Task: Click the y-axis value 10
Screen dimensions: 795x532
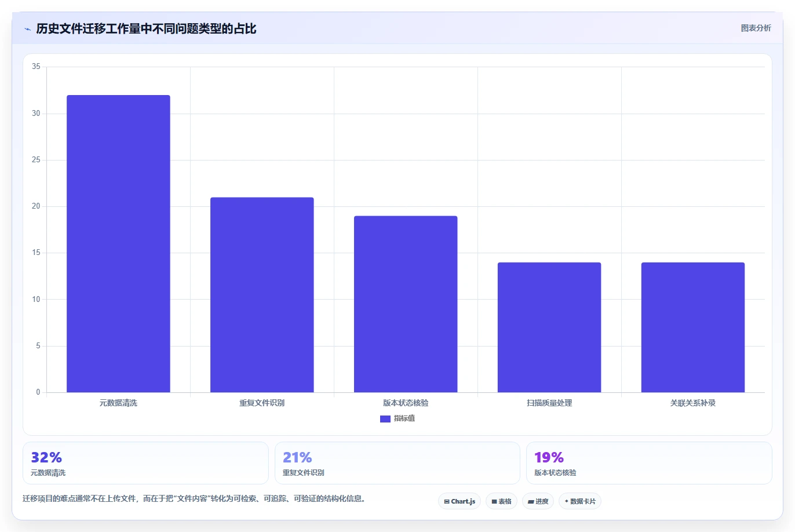Action: pos(36,300)
